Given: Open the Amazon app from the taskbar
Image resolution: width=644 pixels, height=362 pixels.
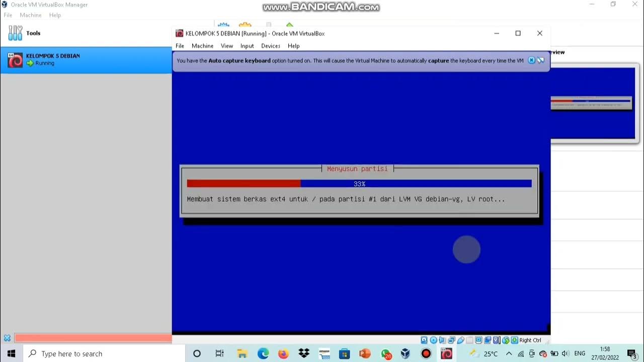Looking at the screenshot, I should 324,353.
